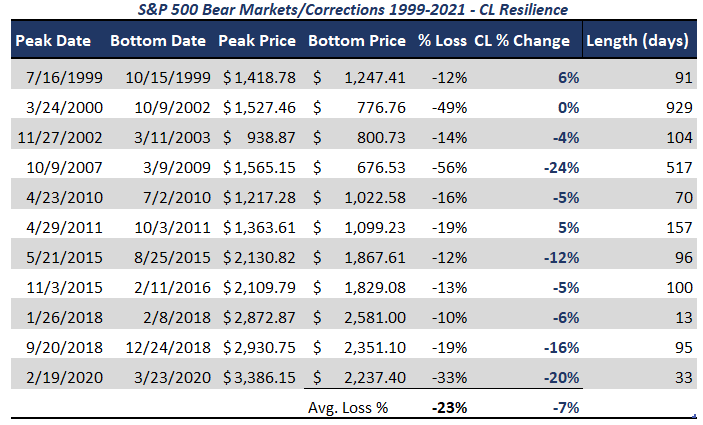Click the Peak Price header cell
703x425 pixels.
tap(257, 41)
